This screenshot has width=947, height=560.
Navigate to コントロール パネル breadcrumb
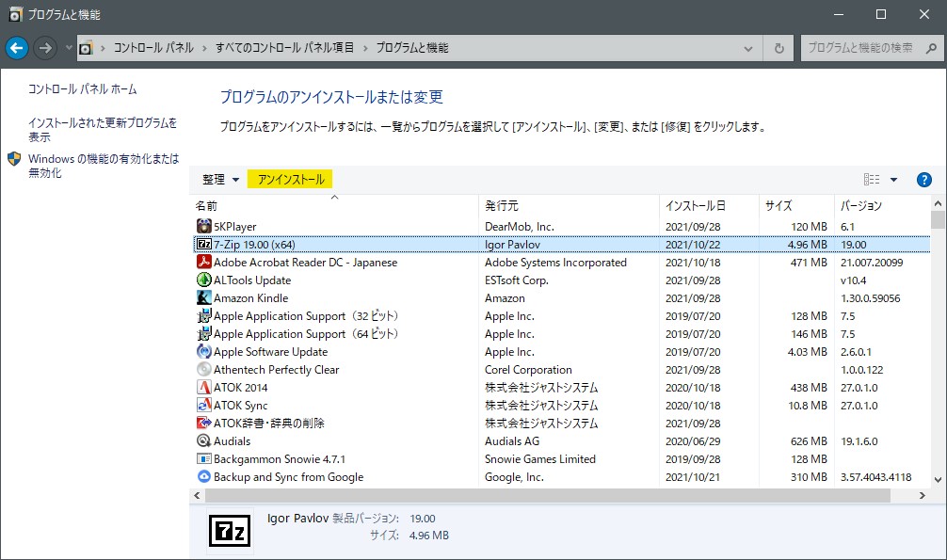pyautogui.click(x=153, y=48)
